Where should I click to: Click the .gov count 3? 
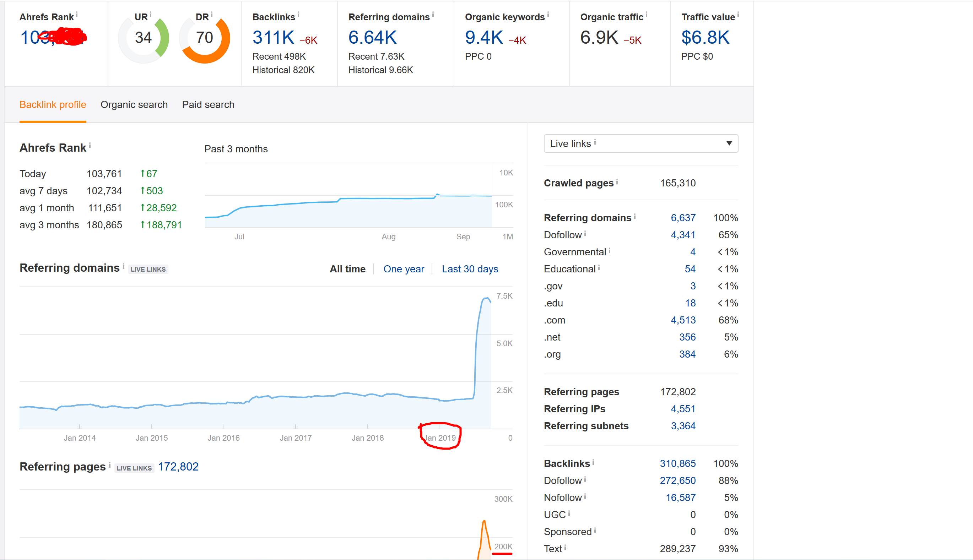[692, 286]
